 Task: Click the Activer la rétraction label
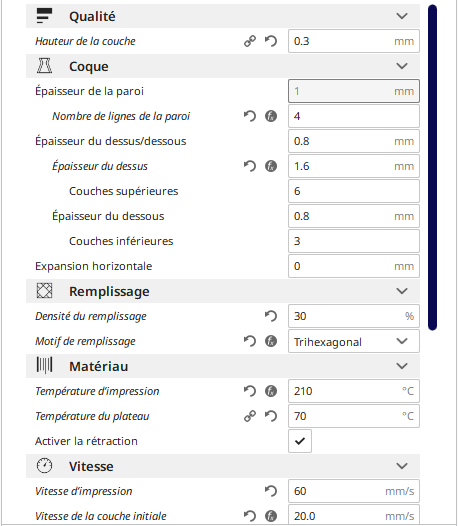tap(86, 441)
